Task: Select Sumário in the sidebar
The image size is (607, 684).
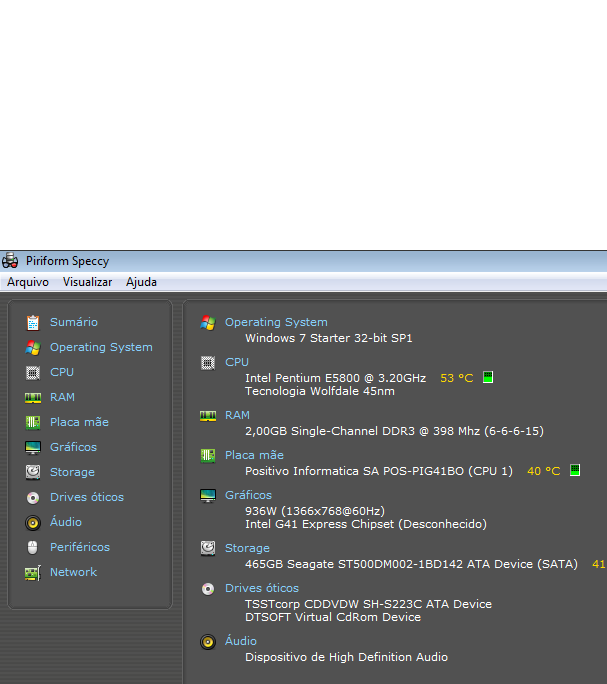Action: click(x=74, y=322)
